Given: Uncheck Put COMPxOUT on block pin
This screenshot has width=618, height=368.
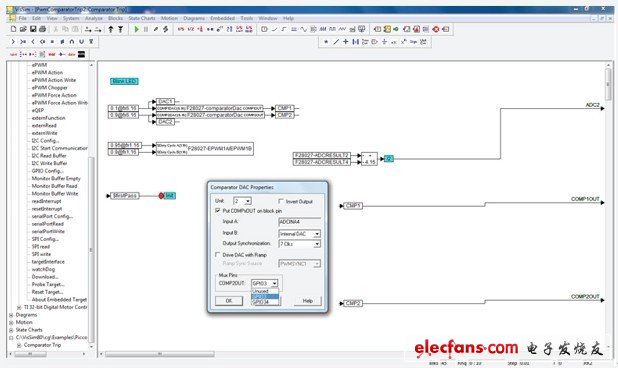Looking at the screenshot, I should tap(218, 211).
